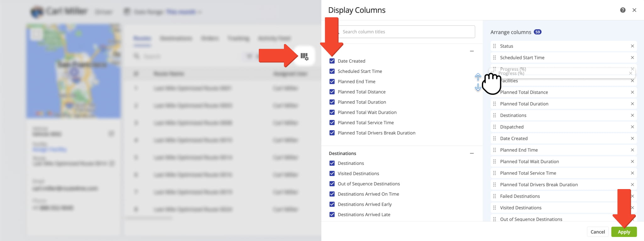Screen dimensions: 644x241
Task: Grab the Planned Total Service Time handle
Action: click(x=494, y=173)
